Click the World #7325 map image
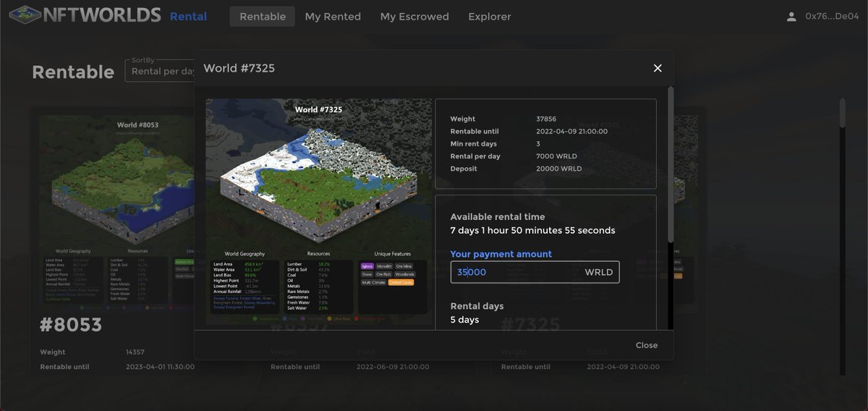This screenshot has width=868, height=411. pos(319,212)
